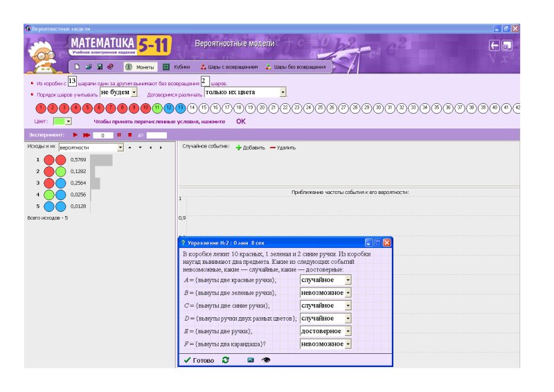
Task: Click the Готово button
Action: 198,361
